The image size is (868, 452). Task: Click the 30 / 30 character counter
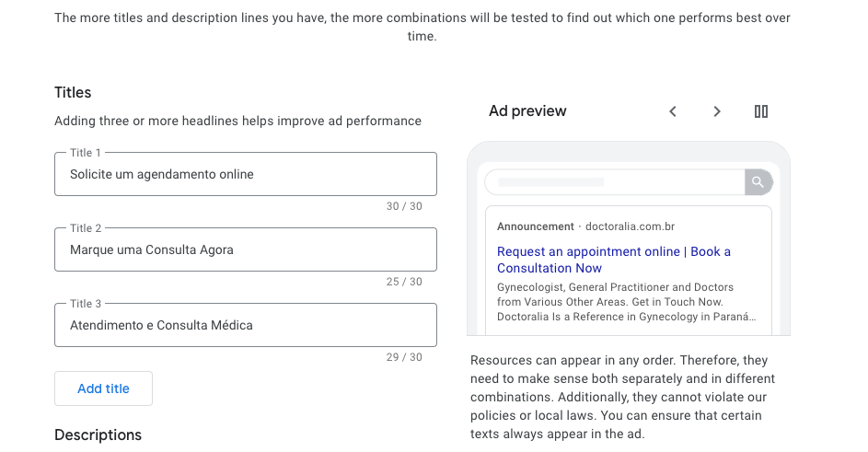404,206
